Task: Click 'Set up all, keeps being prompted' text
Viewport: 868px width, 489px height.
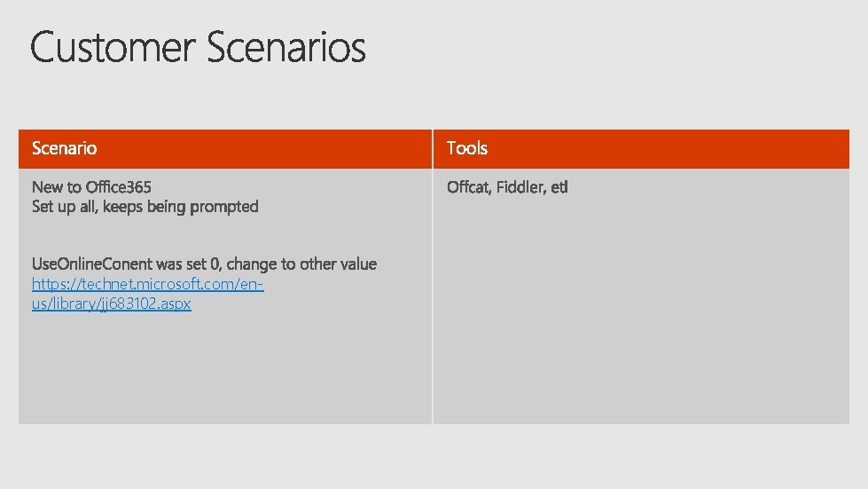Action: [145, 207]
